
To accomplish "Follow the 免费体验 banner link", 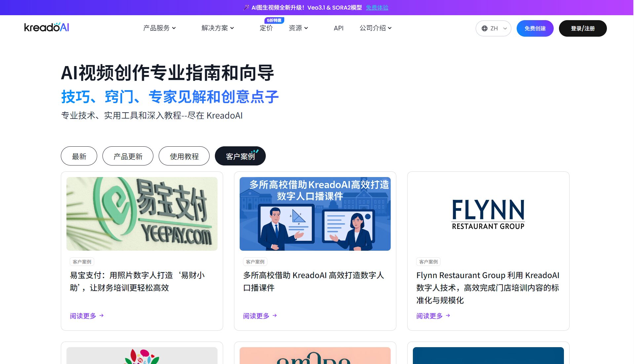I will (377, 8).
